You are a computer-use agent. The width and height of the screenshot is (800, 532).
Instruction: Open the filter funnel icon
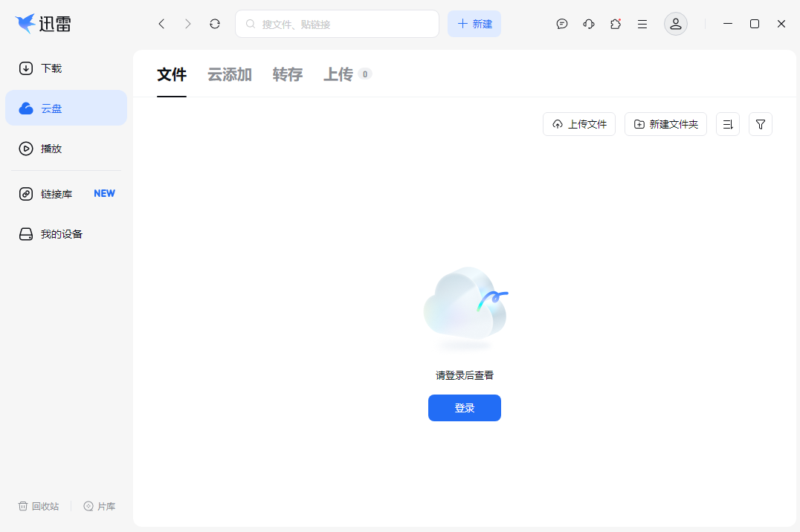pos(760,125)
